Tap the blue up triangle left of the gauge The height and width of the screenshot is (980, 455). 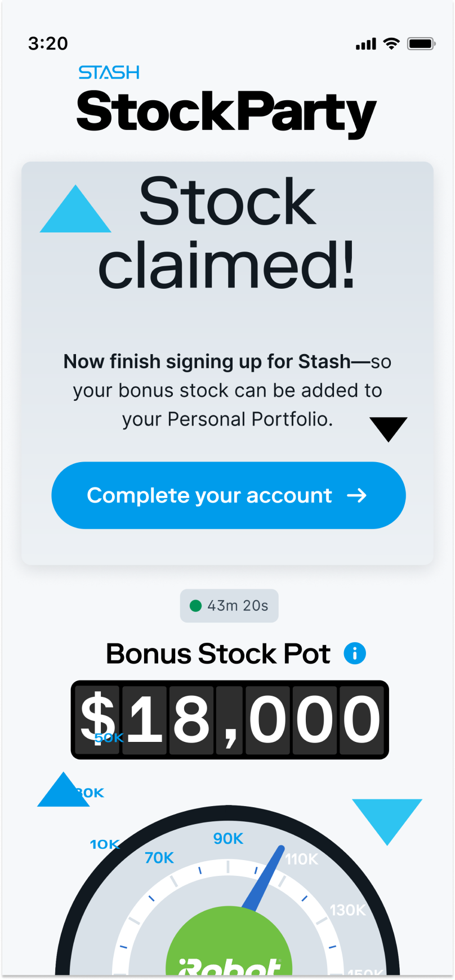[63, 789]
